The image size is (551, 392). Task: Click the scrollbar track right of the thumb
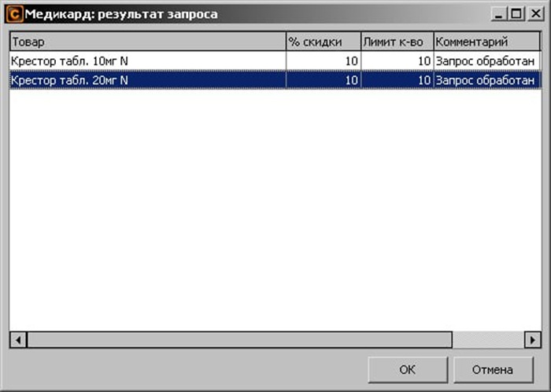[x=487, y=339]
